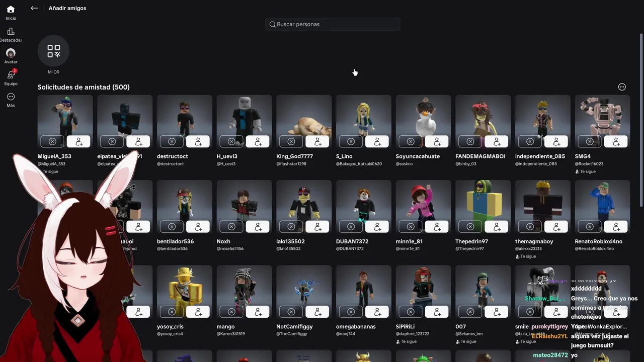
Task: Decline friend request from independiente_085
Action: coord(530,142)
